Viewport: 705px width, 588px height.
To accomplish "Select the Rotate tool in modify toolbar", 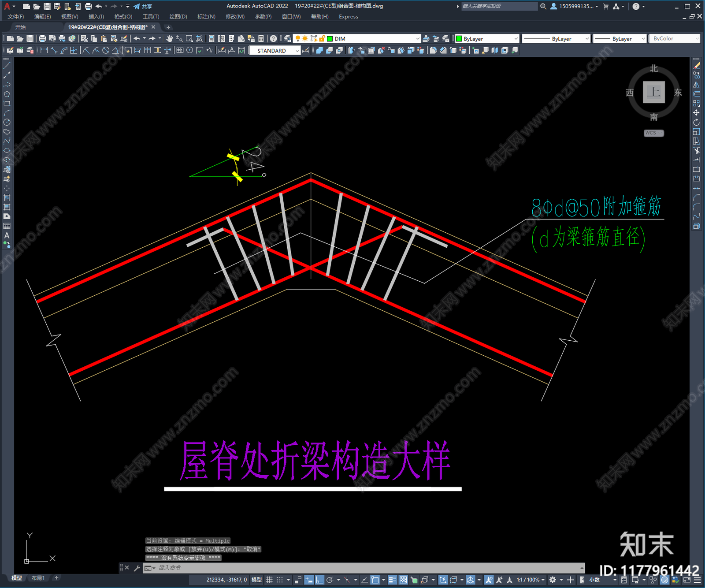I will click(x=696, y=122).
